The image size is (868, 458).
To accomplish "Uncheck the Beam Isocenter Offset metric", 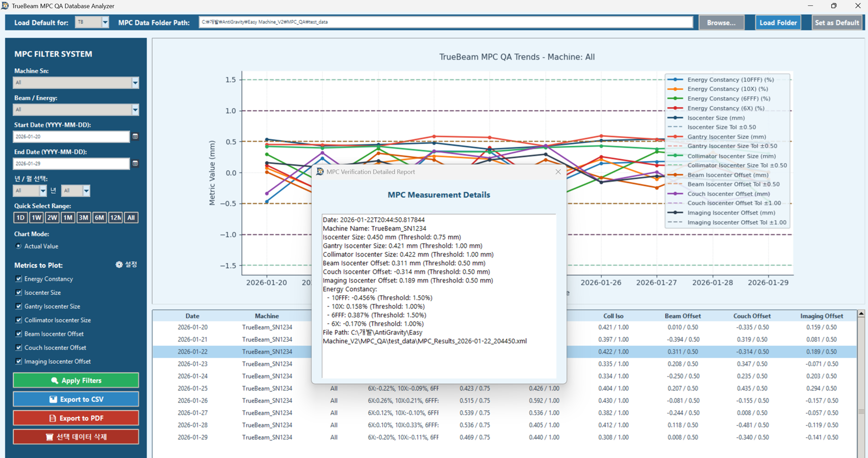I will click(19, 334).
